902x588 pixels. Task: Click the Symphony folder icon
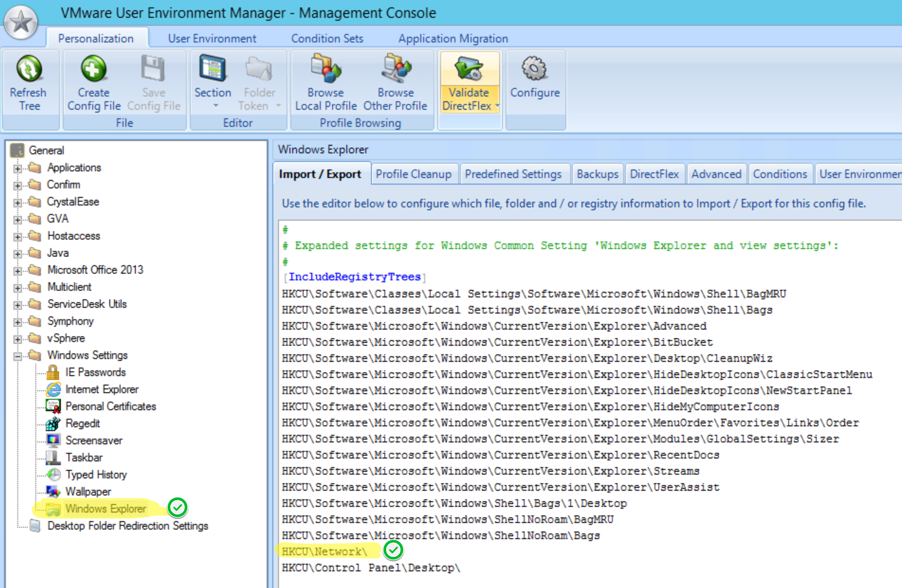coord(35,321)
